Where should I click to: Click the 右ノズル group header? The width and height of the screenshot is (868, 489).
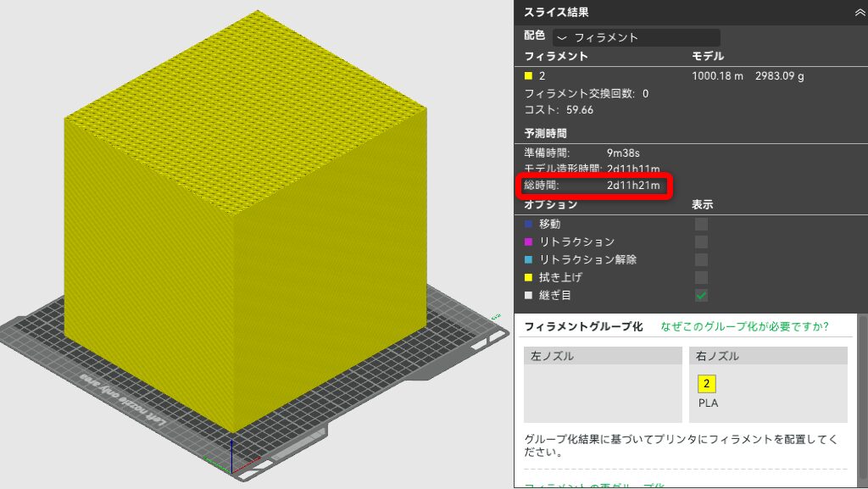(x=768, y=356)
